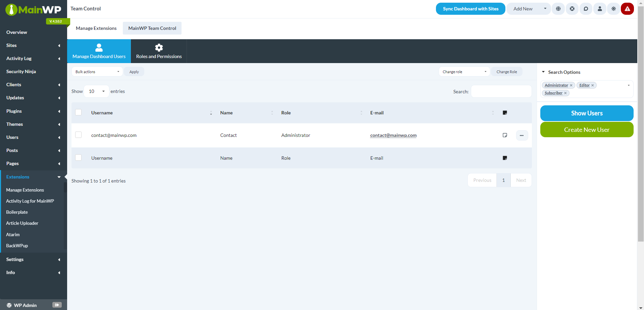
Task: Click the Create New User button
Action: (x=587, y=130)
